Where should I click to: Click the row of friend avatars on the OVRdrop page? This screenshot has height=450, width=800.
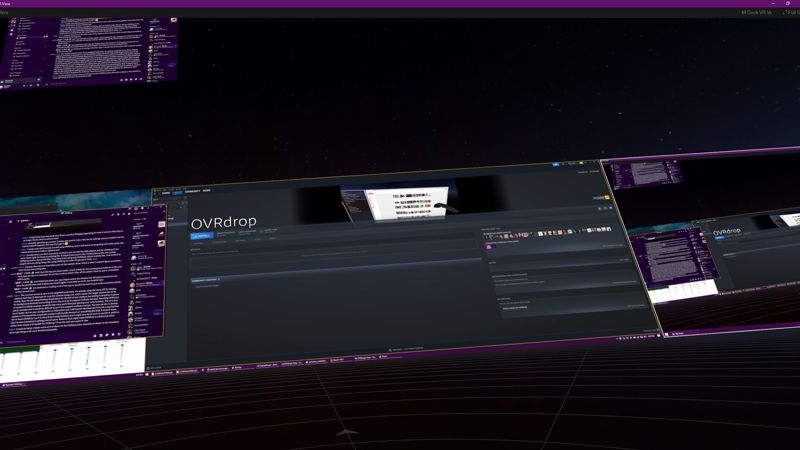(547, 233)
